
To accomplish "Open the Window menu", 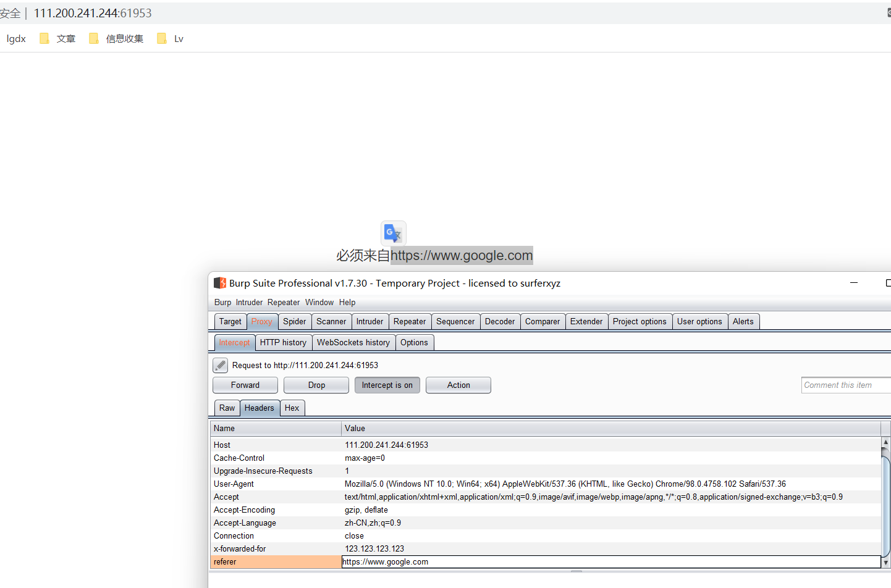I will 319,302.
